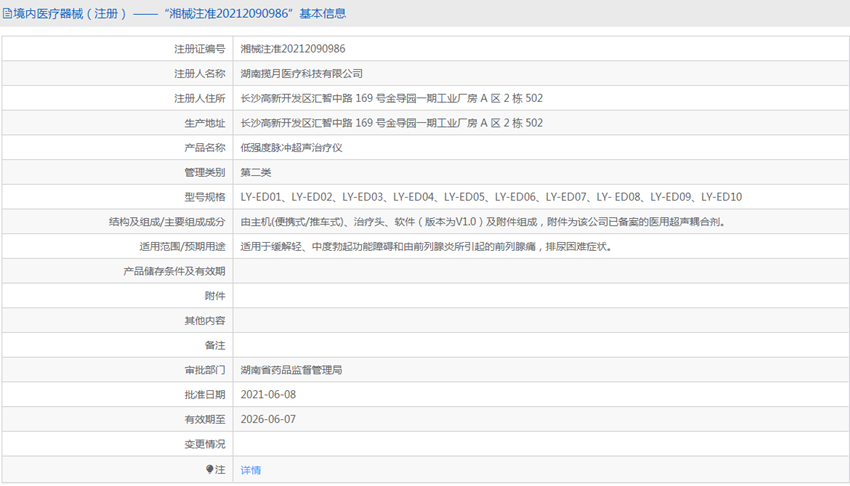This screenshot has height=486, width=850.
Task: Click the 生产地址 label
Action: (x=204, y=123)
